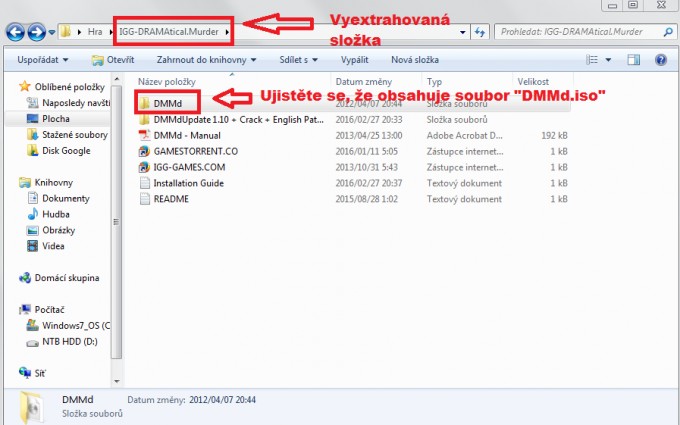Screen dimensions: 680x425
Task: Select the README text document
Action: pyautogui.click(x=171, y=199)
